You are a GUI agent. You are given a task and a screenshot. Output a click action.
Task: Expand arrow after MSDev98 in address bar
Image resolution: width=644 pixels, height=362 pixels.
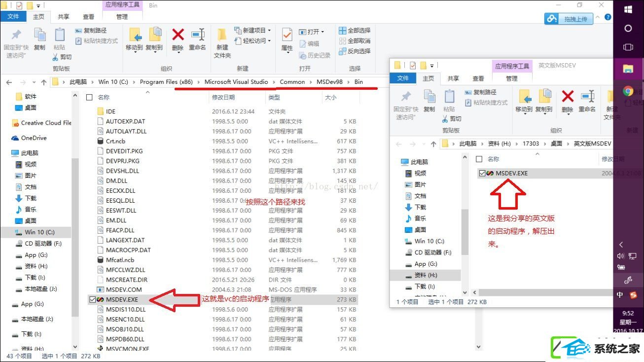[x=348, y=82]
